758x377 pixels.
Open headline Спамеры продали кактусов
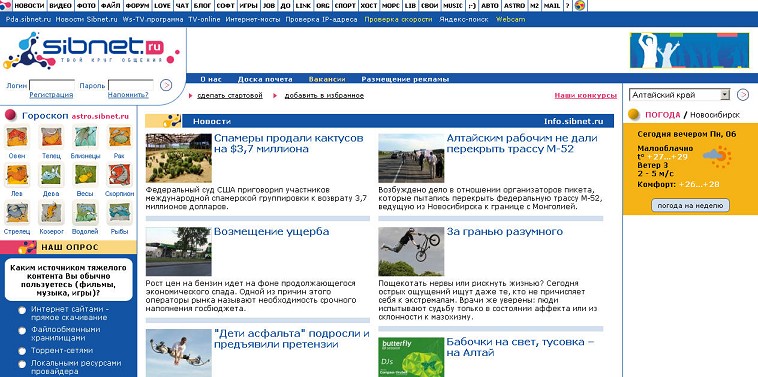click(x=288, y=144)
